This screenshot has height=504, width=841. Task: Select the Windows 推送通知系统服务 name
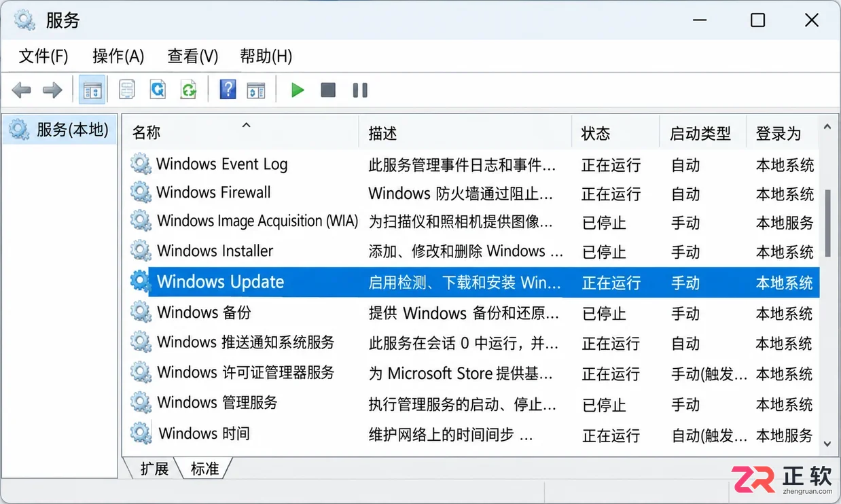click(246, 342)
